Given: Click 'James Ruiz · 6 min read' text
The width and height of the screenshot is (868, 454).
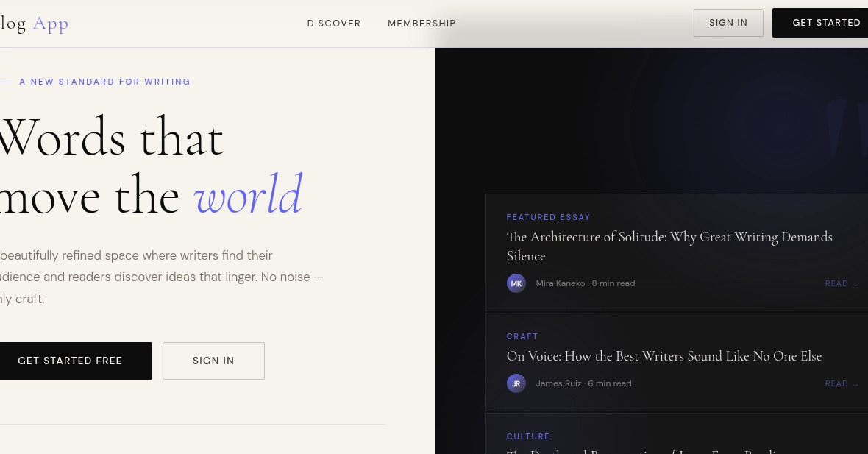Looking at the screenshot, I should [583, 383].
